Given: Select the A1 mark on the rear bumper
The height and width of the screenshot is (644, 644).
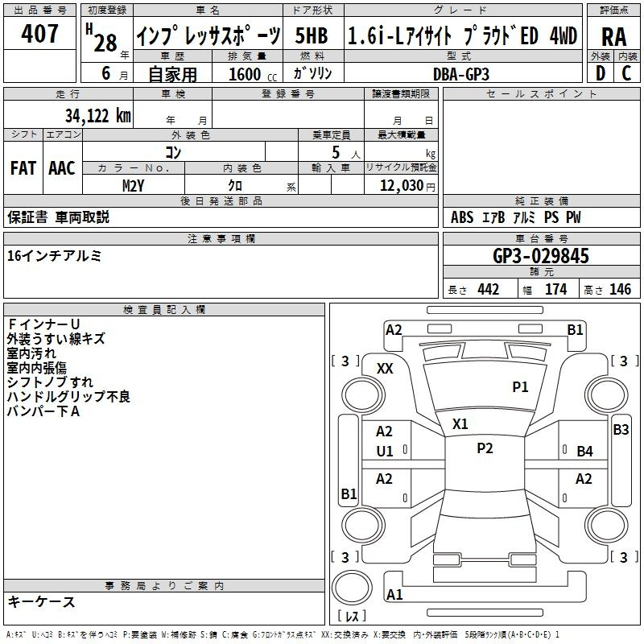Looking at the screenshot, I should click(394, 594).
